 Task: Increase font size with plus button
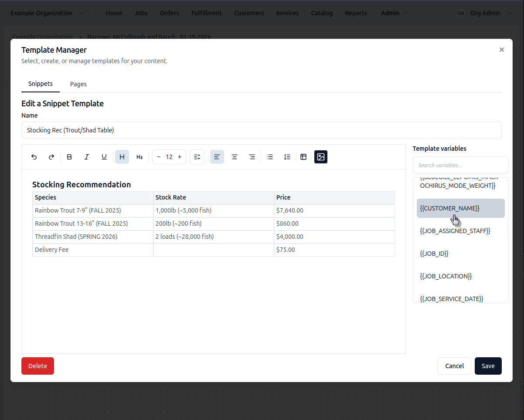(180, 157)
